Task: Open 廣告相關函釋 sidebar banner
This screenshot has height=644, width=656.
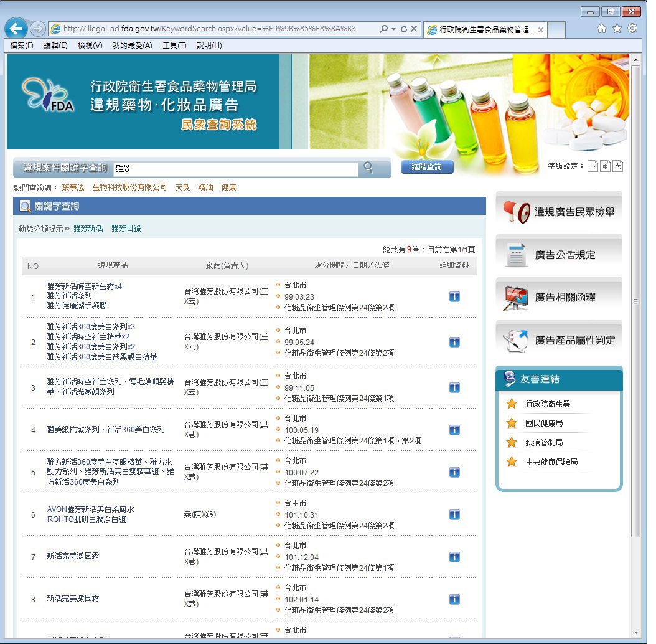Action: pos(559,297)
